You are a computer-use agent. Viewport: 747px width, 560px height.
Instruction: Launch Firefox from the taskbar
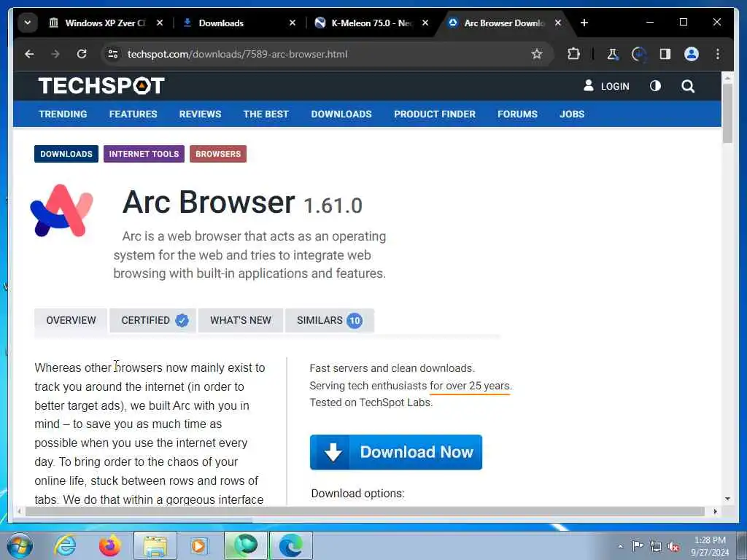110,545
